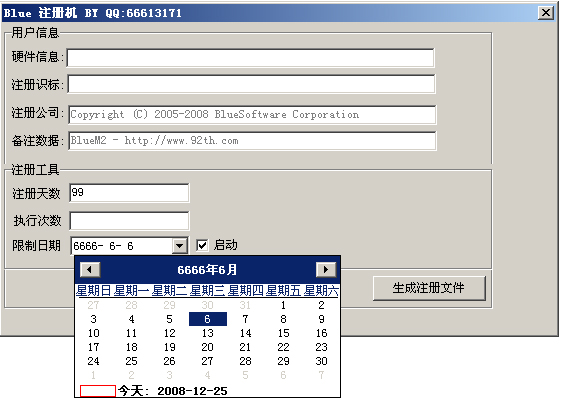Click the 执行次数 input field

click(x=129, y=221)
